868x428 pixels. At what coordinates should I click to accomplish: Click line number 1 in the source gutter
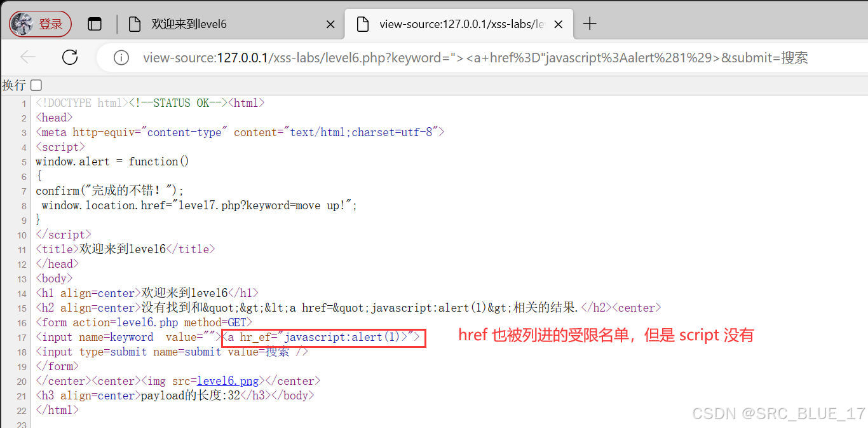(24, 102)
